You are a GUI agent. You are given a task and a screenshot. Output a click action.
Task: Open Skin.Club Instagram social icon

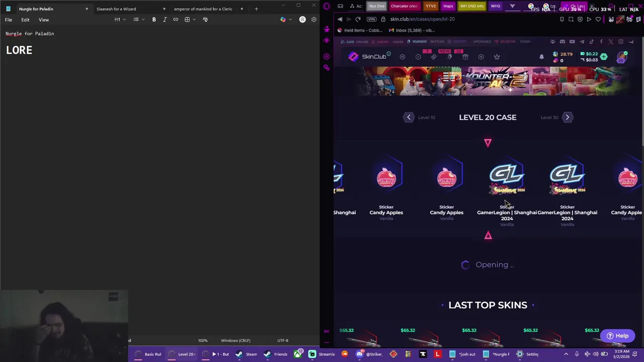pyautogui.click(x=621, y=42)
